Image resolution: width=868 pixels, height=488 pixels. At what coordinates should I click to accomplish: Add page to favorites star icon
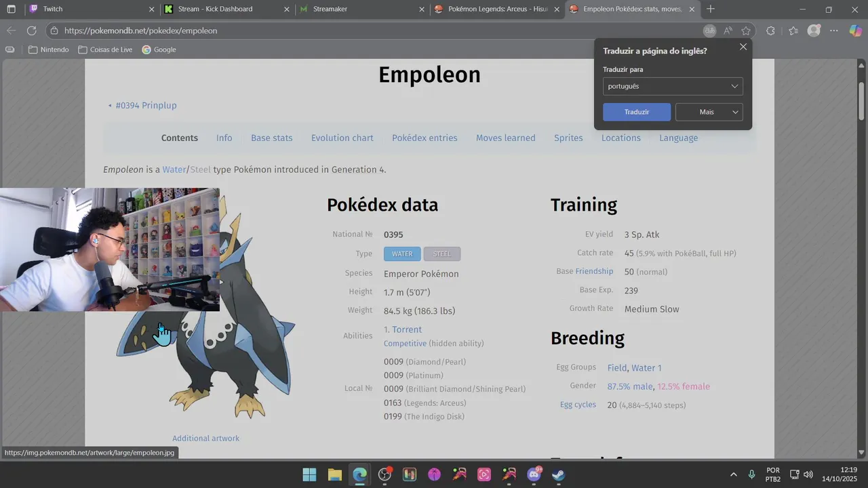(x=746, y=30)
